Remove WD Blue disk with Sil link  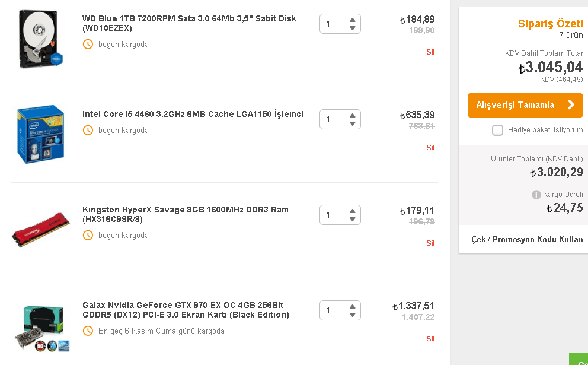pyautogui.click(x=430, y=52)
